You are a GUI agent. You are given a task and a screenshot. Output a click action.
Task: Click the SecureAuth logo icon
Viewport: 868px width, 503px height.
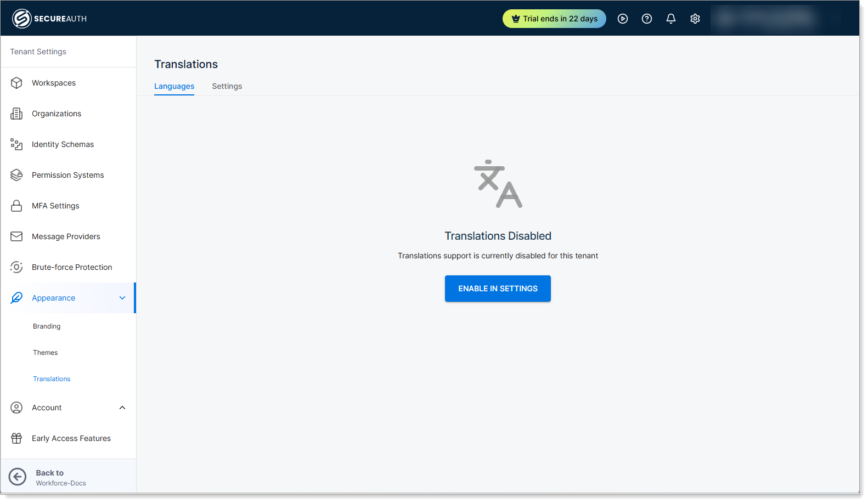(x=21, y=19)
